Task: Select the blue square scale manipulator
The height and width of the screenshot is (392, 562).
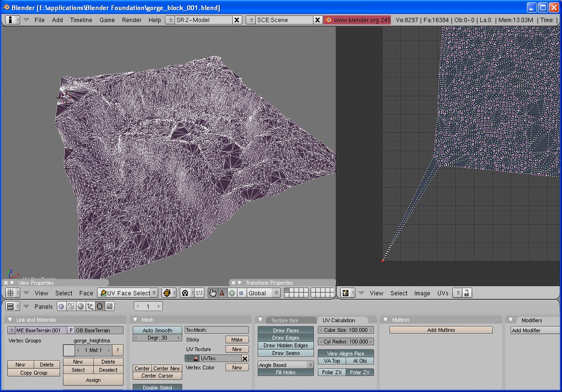Action: tap(241, 293)
